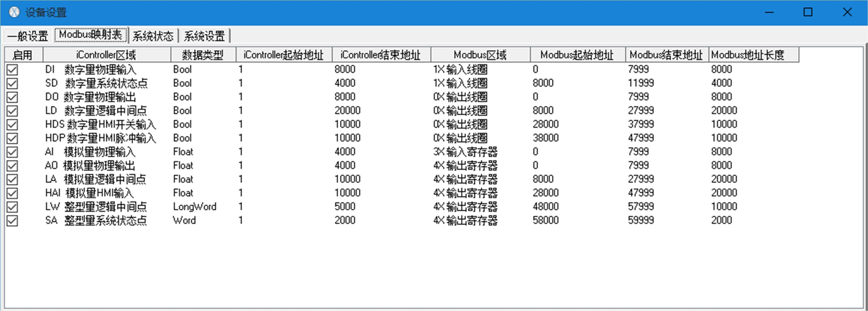868x311 pixels.
Task: Click the app icon in title bar
Action: coord(14,12)
